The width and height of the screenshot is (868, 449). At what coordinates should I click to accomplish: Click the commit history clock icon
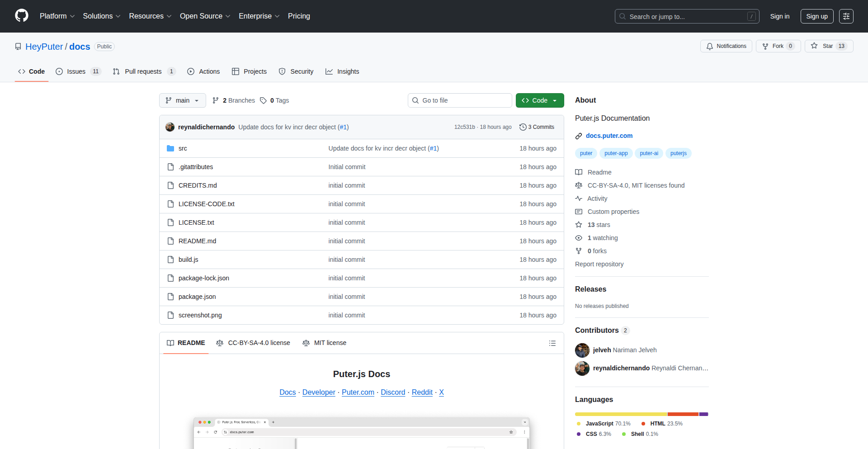point(523,127)
